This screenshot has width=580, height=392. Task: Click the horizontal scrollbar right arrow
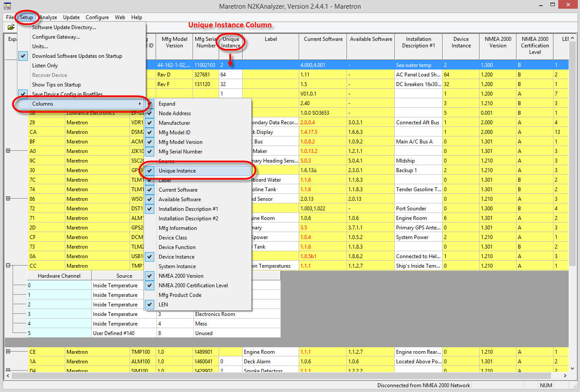point(565,375)
